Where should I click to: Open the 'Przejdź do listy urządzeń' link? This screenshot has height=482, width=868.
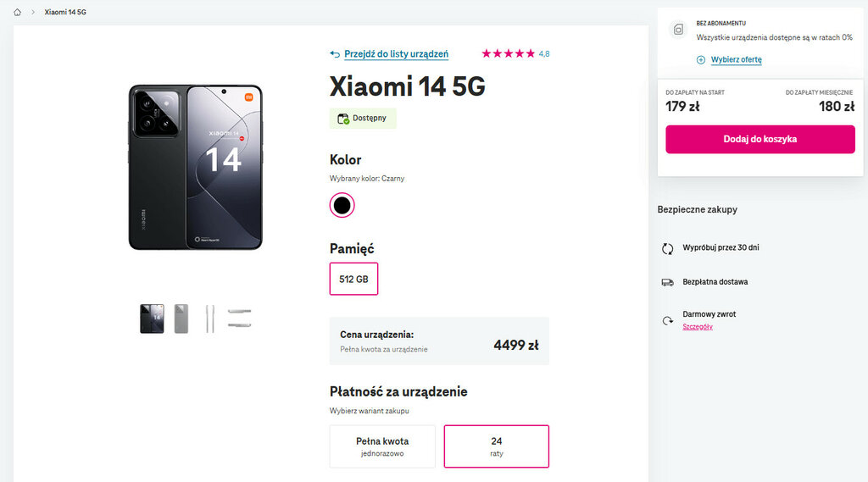click(x=396, y=54)
